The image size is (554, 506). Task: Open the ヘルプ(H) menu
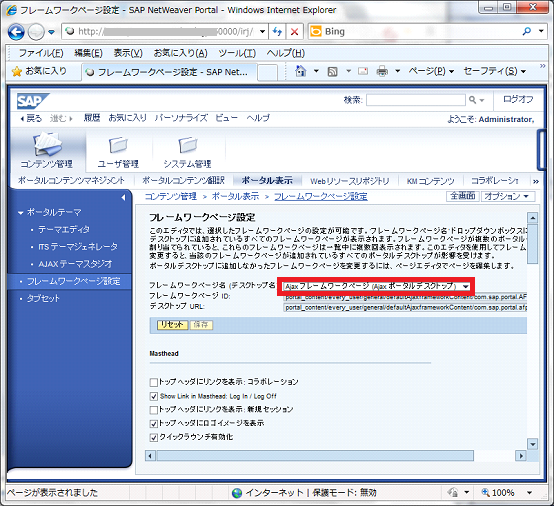pos(285,53)
